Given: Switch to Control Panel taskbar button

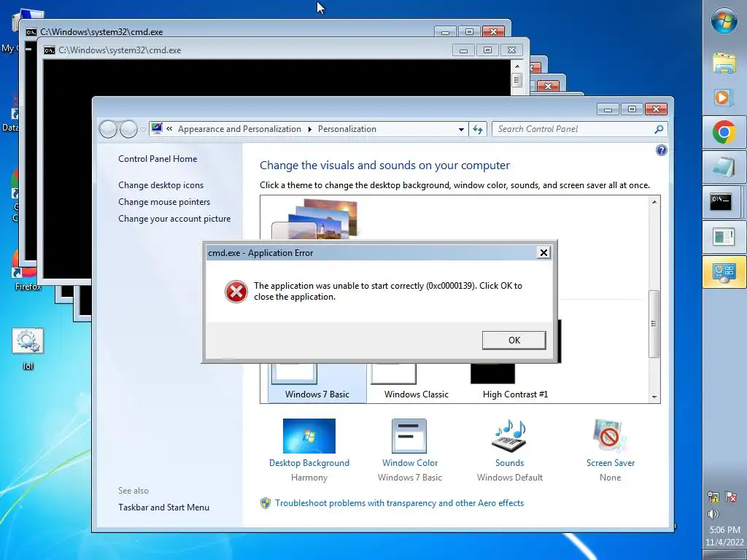Looking at the screenshot, I should [x=724, y=272].
